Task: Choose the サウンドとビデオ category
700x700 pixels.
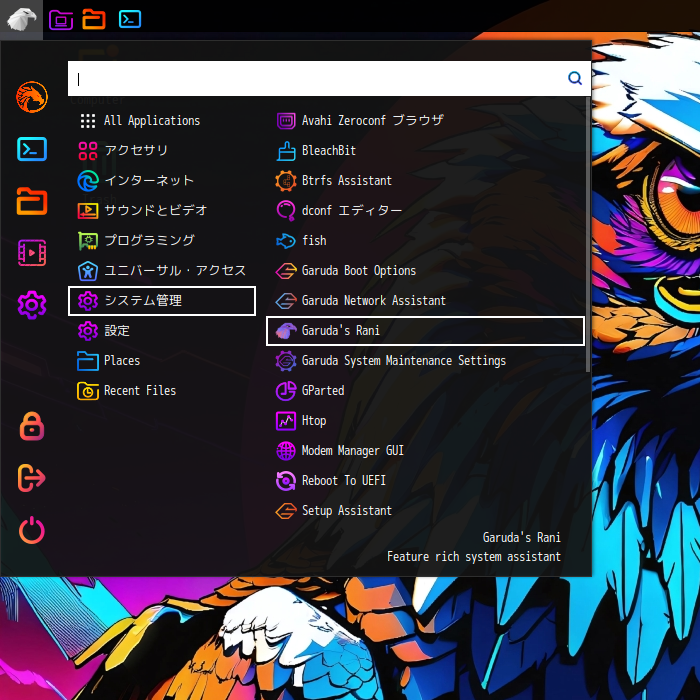Action: [155, 210]
